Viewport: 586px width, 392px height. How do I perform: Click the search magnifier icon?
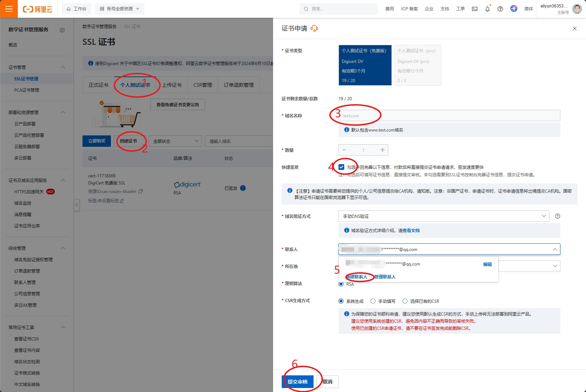306,9
